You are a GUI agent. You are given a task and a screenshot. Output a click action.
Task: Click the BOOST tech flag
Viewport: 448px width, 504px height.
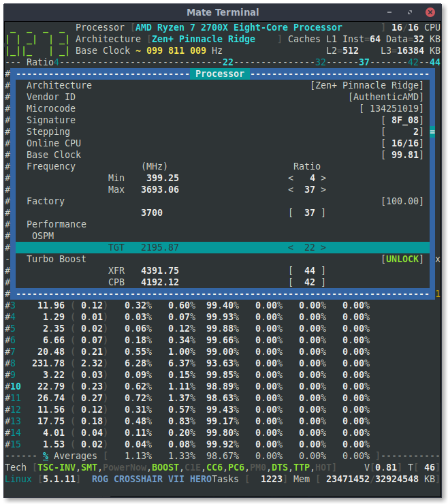pos(165,467)
